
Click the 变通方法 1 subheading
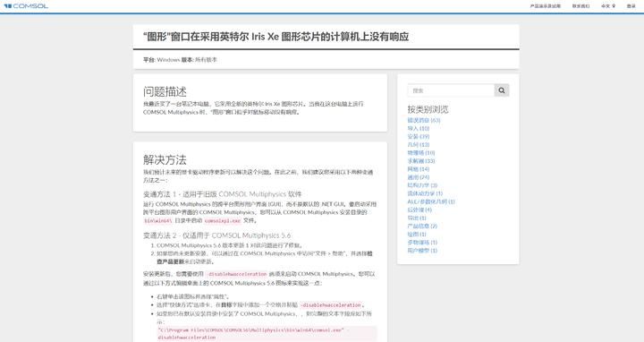[x=222, y=194]
